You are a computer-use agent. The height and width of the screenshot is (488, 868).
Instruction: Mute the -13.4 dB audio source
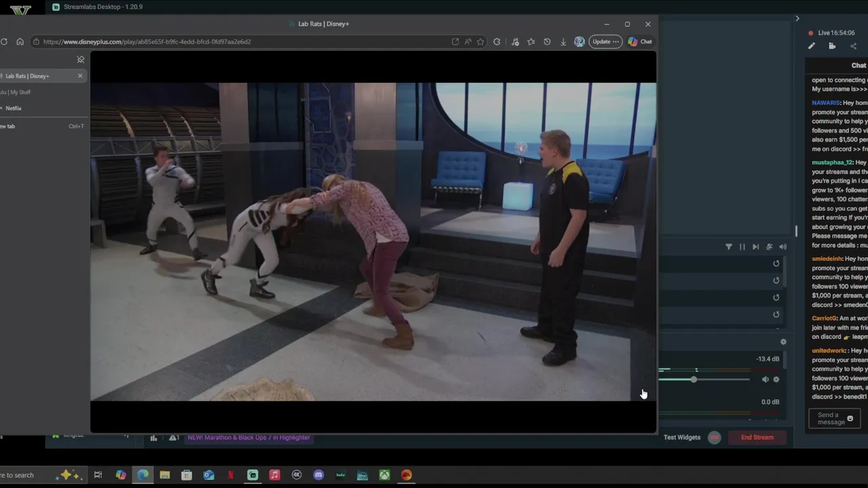coord(766,380)
